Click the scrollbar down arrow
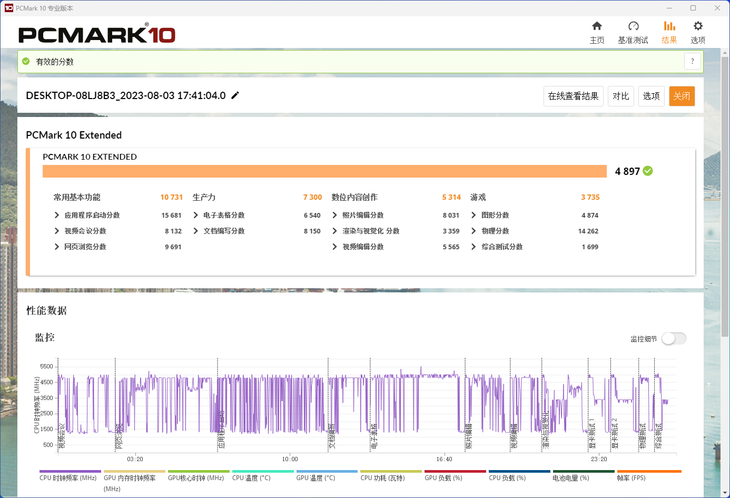This screenshot has width=730, height=498. (x=725, y=492)
